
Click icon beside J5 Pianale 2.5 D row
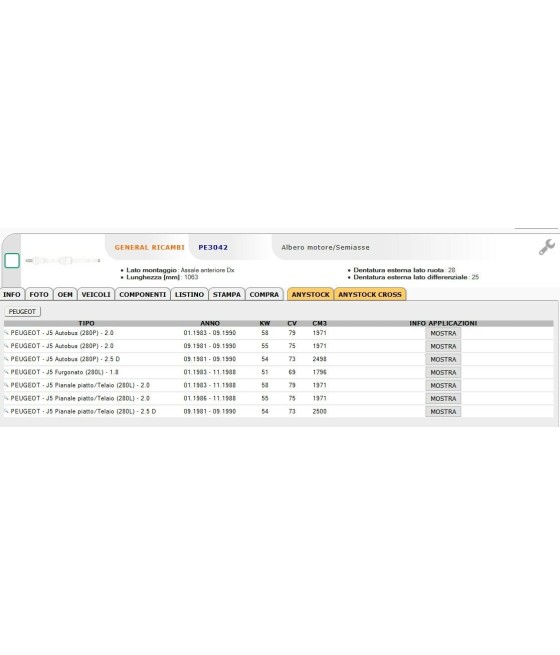[6, 411]
